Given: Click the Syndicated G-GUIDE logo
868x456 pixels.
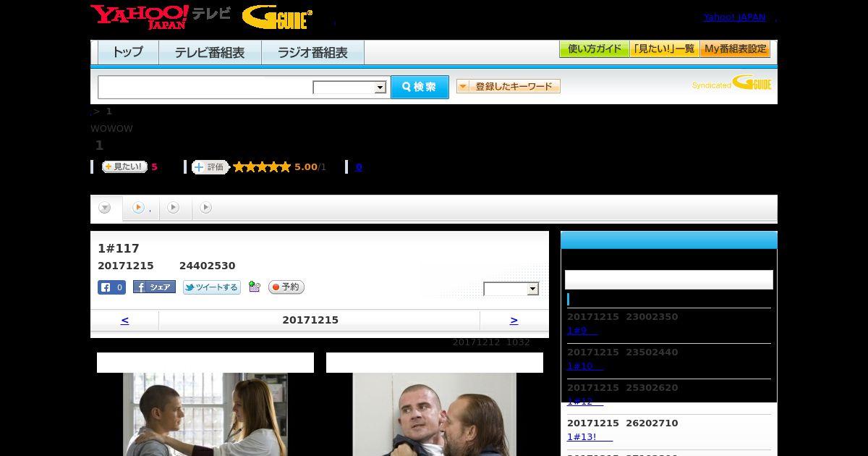Looking at the screenshot, I should point(731,83).
